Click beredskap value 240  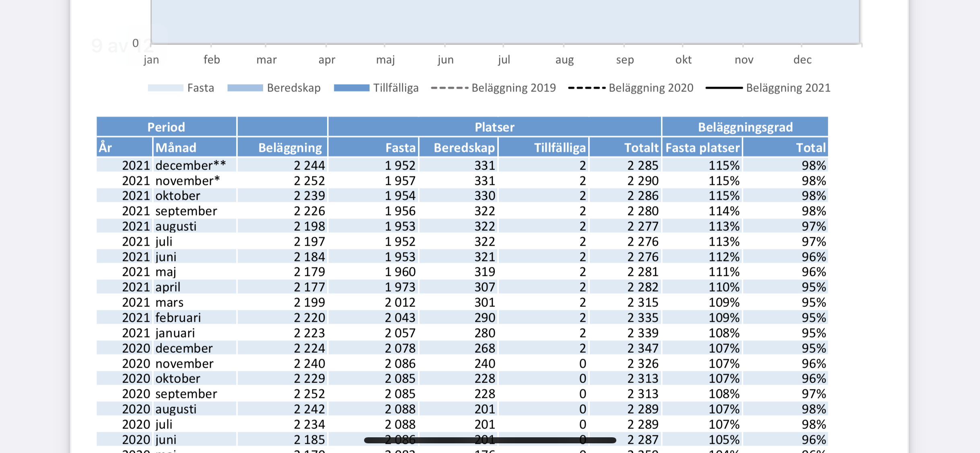pos(484,364)
